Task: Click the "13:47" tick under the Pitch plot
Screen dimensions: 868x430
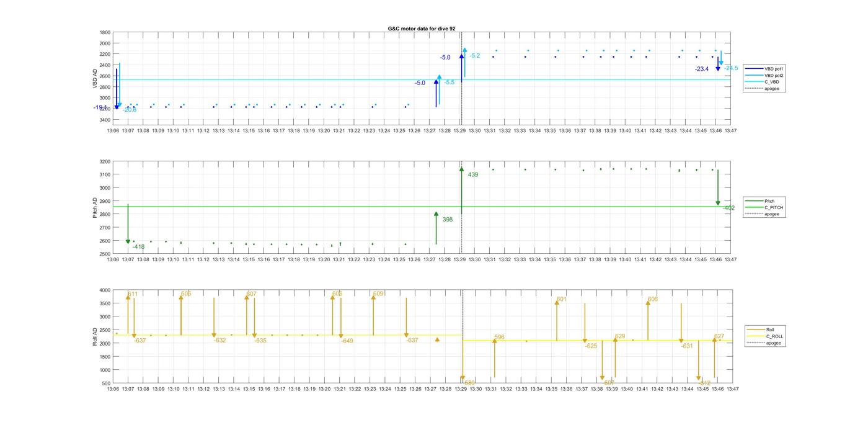Action: coord(731,260)
